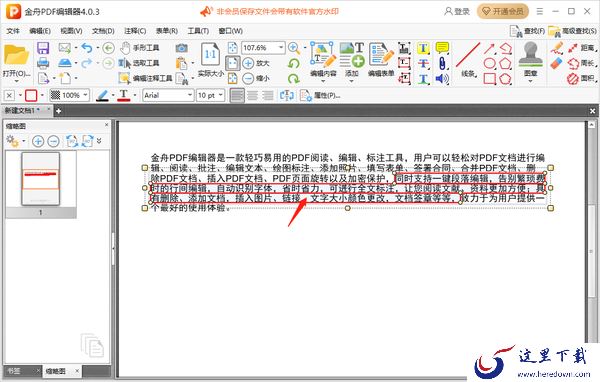
Task: Select the strikethrough text tool
Action: click(423, 63)
